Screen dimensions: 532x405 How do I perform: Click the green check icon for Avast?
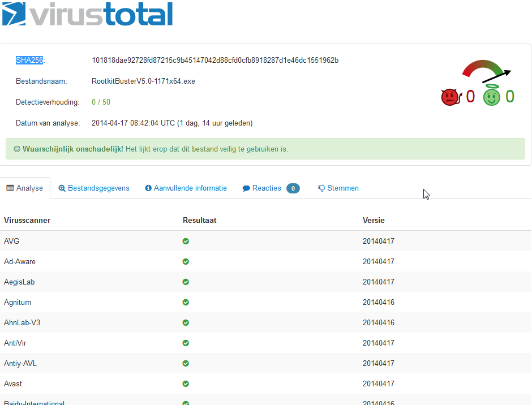[x=186, y=384]
